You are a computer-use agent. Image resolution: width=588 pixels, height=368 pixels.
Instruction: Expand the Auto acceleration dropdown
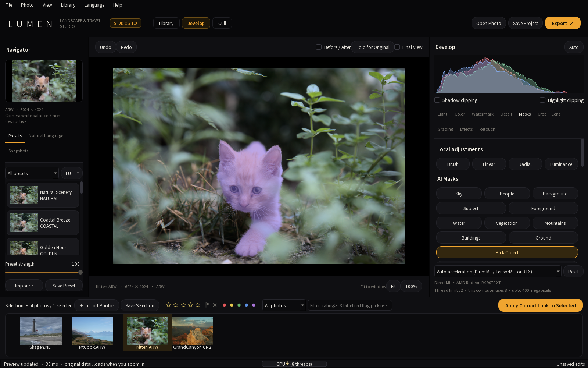pos(498,272)
